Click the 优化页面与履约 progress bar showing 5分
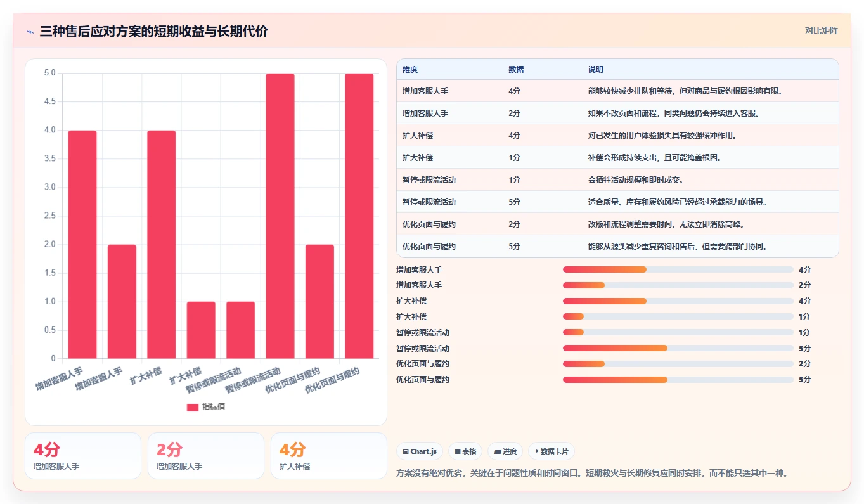This screenshot has height=504, width=864. [678, 379]
